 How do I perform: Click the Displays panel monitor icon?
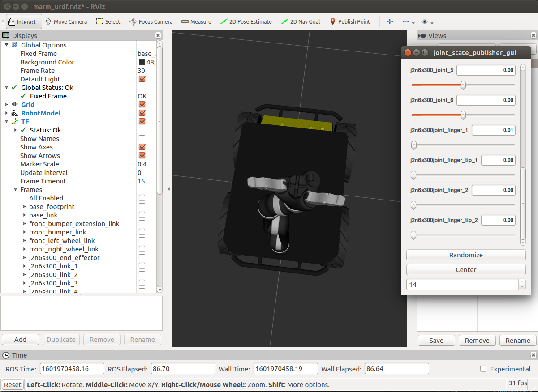click(x=6, y=36)
